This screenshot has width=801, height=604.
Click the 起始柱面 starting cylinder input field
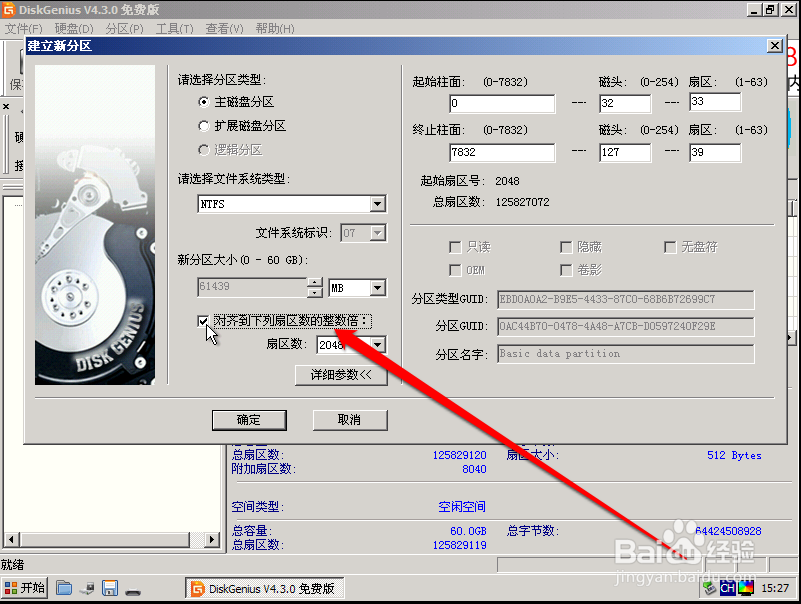coord(501,103)
